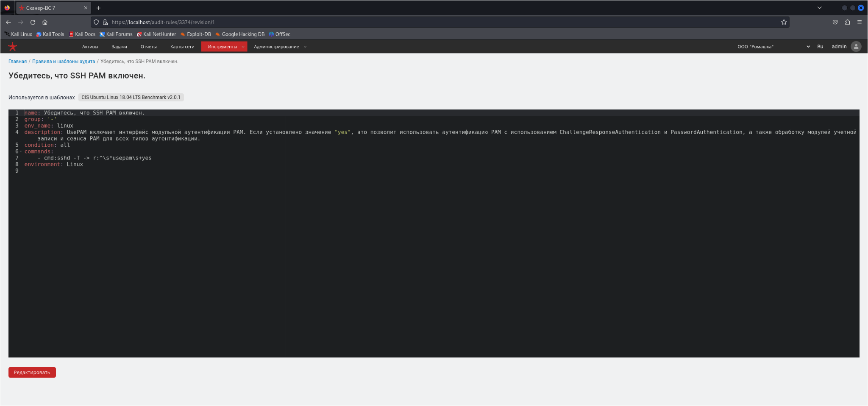Viewport: 868px width, 406px height.
Task: Collapse the commands block fold arrow
Action: click(x=21, y=151)
